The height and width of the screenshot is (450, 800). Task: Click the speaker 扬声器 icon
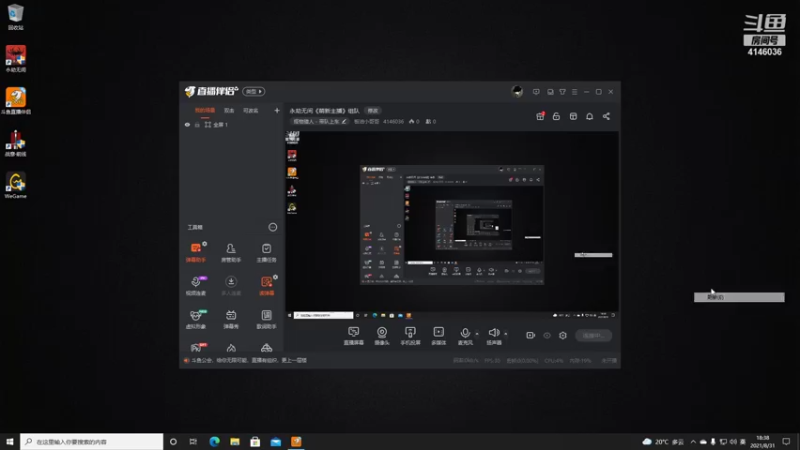click(x=493, y=333)
